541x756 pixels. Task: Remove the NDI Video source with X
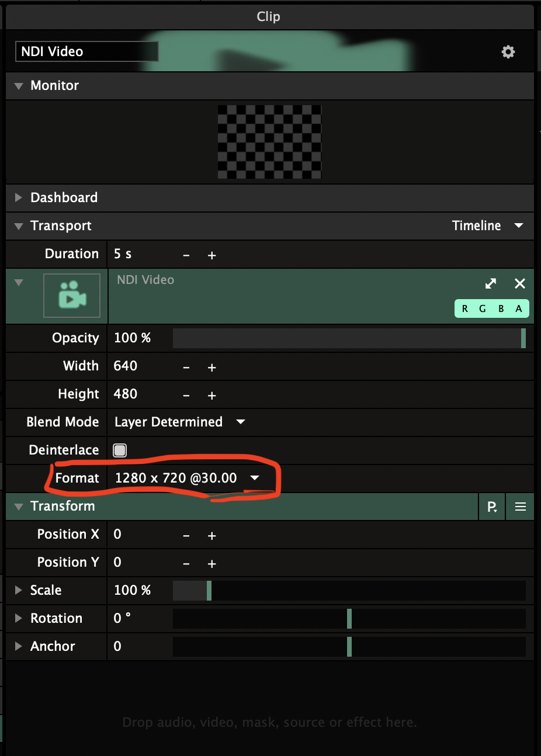click(519, 283)
